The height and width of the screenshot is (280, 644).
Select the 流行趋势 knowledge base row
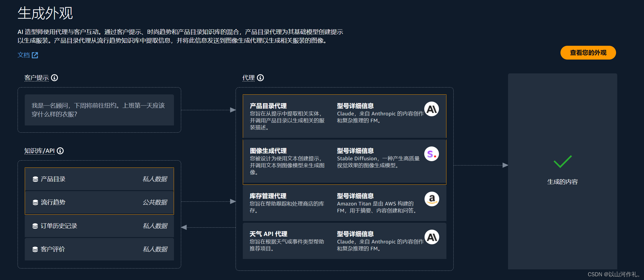(x=99, y=202)
